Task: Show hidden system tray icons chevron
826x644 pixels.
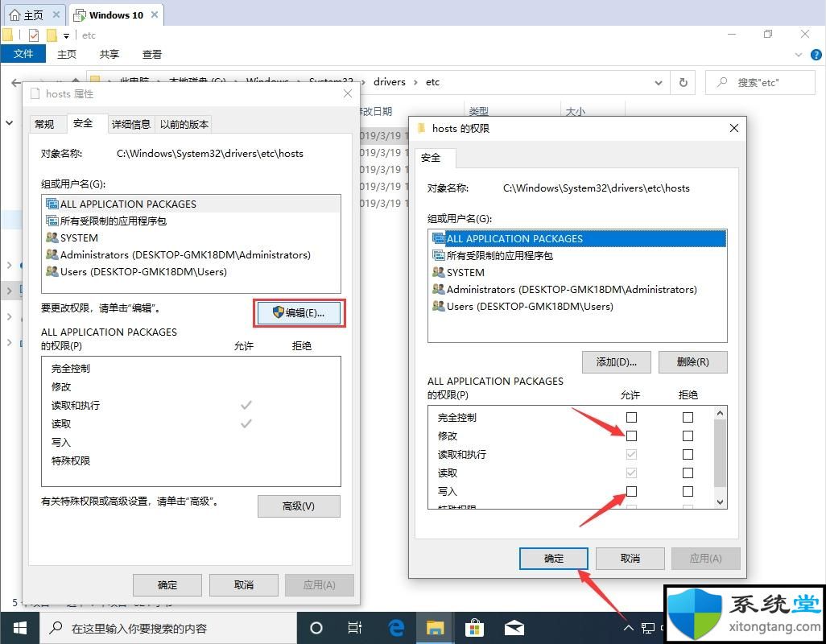Action: (x=628, y=628)
